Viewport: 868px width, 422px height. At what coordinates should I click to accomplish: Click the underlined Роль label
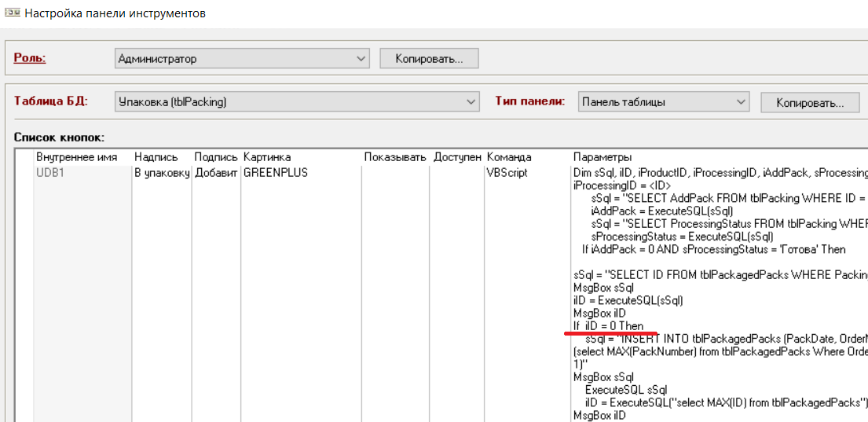[x=30, y=58]
